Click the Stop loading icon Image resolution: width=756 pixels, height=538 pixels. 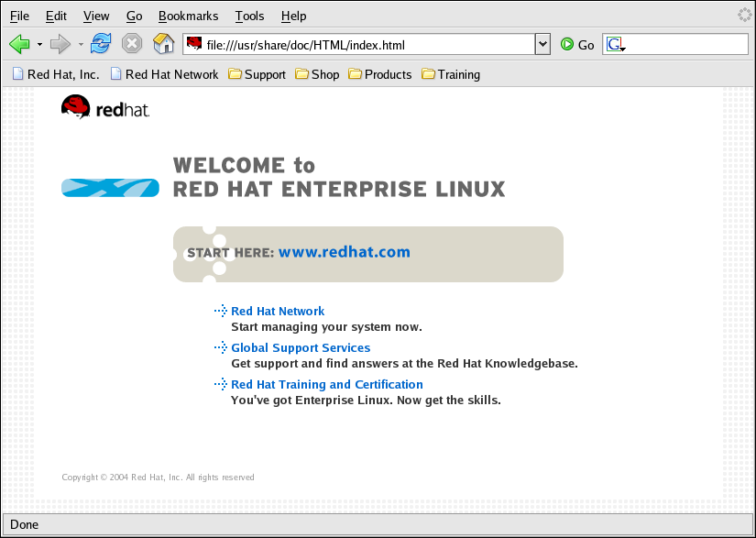point(132,44)
